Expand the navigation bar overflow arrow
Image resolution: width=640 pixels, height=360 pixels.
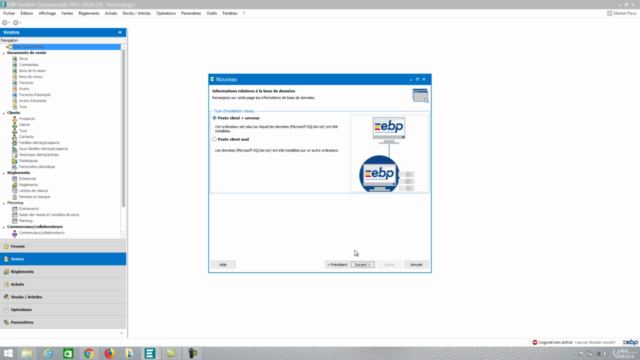(121, 333)
